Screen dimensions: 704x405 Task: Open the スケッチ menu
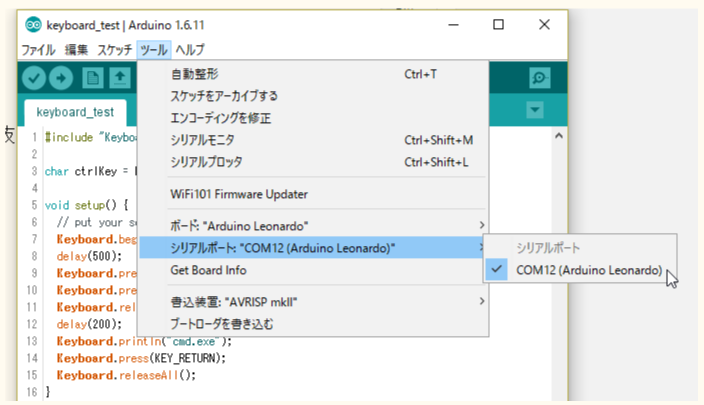click(x=115, y=50)
